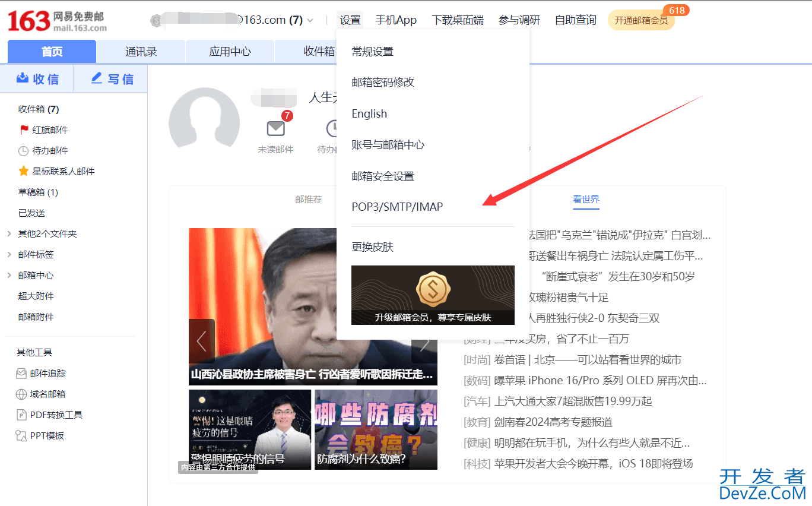
Task: Click the 收信 button
Action: coord(37,79)
